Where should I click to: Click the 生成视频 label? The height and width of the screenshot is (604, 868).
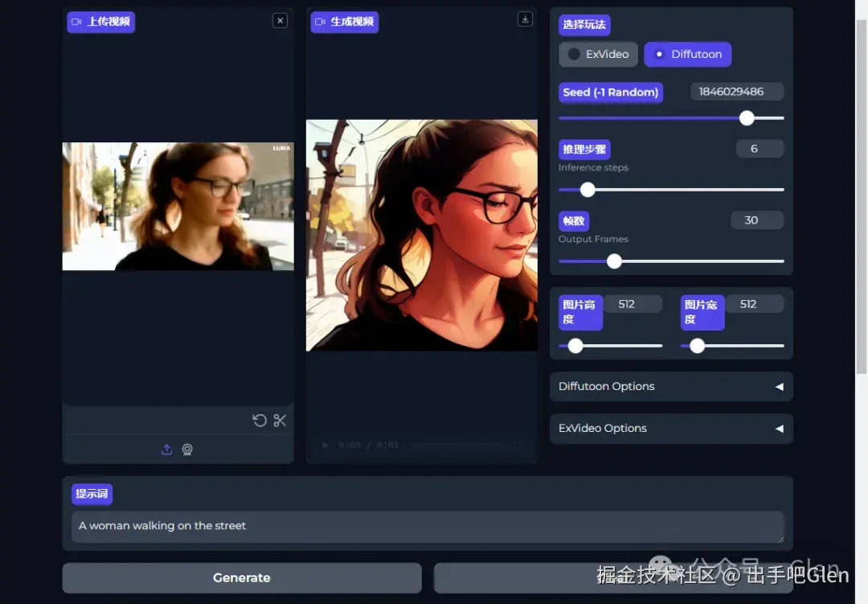[345, 22]
